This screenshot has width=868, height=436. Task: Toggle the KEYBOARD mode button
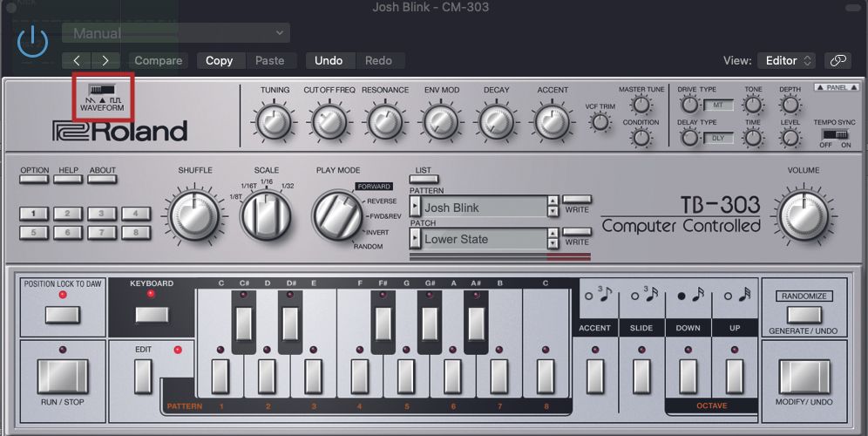pos(152,315)
